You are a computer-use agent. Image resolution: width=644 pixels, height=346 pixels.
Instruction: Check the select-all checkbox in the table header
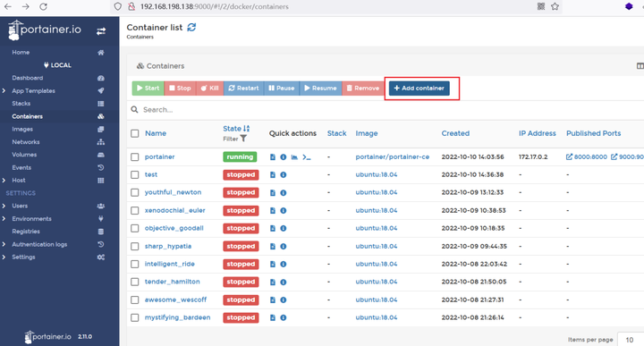[x=135, y=133]
